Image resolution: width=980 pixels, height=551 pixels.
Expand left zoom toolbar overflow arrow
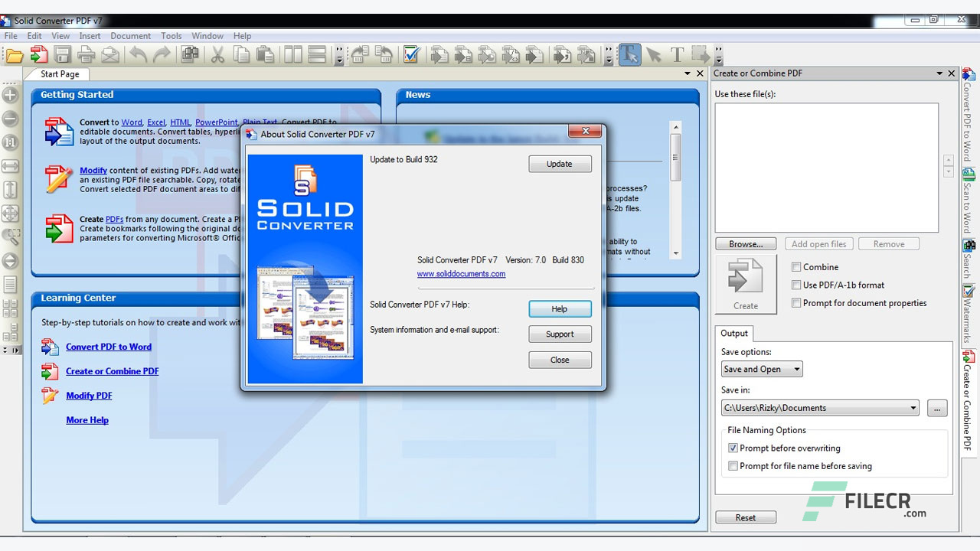click(11, 350)
